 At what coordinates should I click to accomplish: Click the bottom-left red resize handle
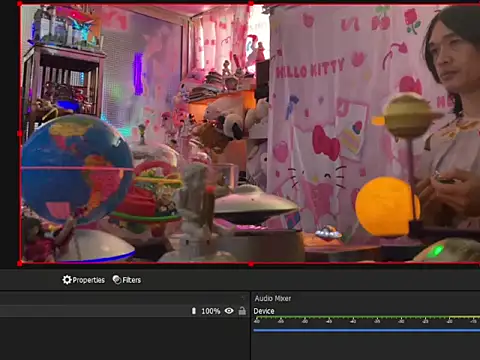pyautogui.click(x=20, y=264)
